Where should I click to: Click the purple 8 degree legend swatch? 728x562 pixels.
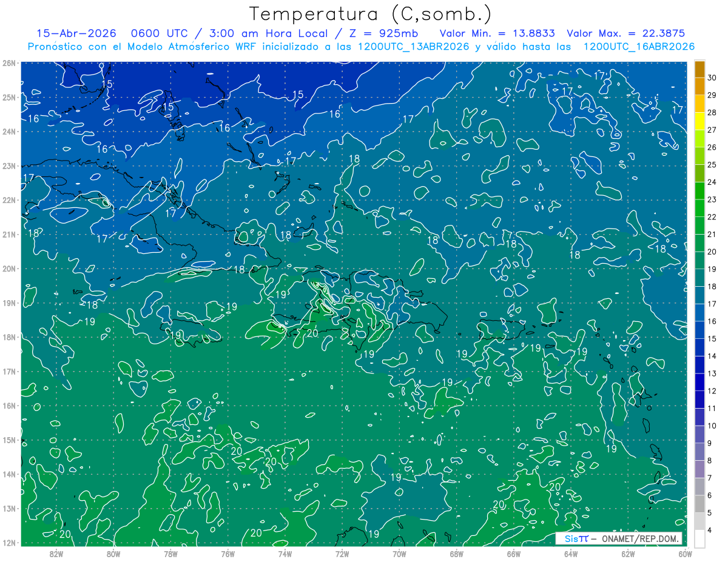(x=699, y=451)
